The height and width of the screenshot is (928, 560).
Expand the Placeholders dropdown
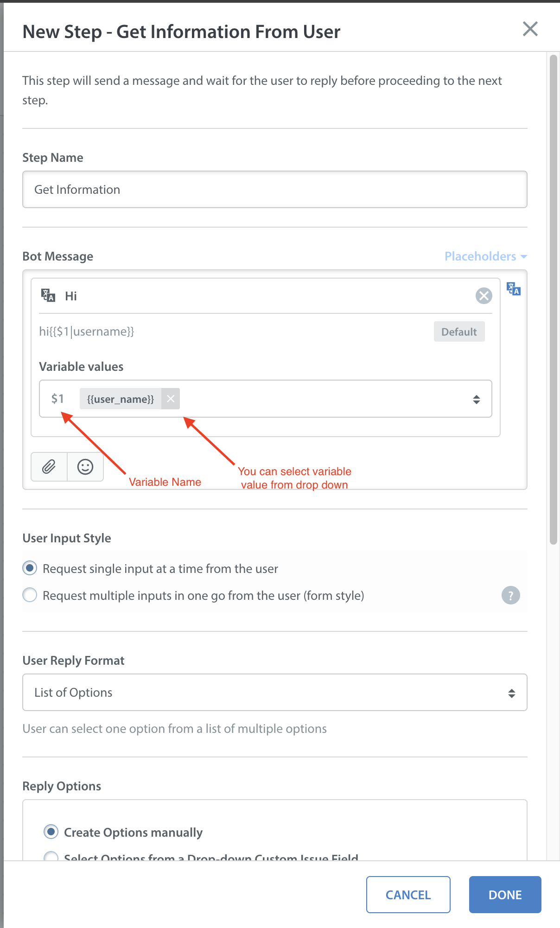[x=485, y=256]
